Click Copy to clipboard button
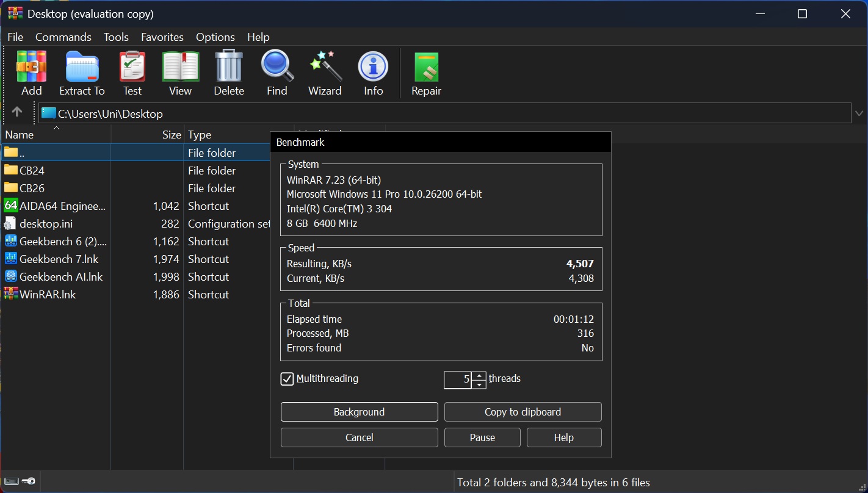868x493 pixels. click(x=523, y=412)
